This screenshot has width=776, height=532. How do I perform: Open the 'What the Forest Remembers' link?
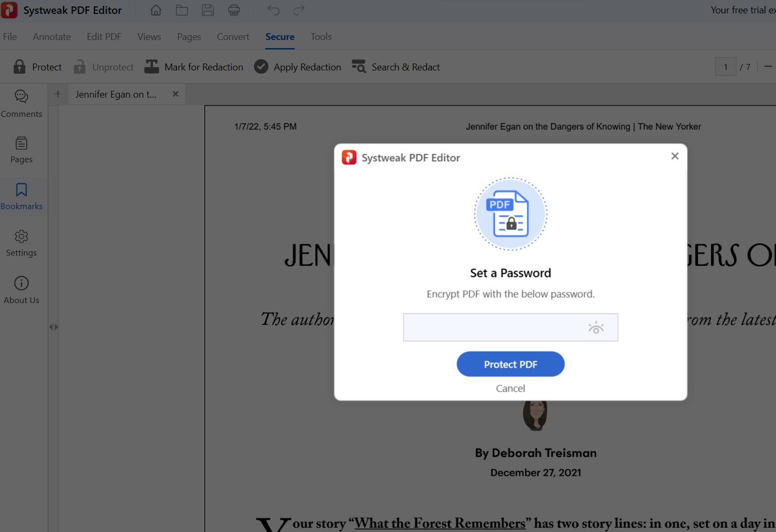point(440,523)
